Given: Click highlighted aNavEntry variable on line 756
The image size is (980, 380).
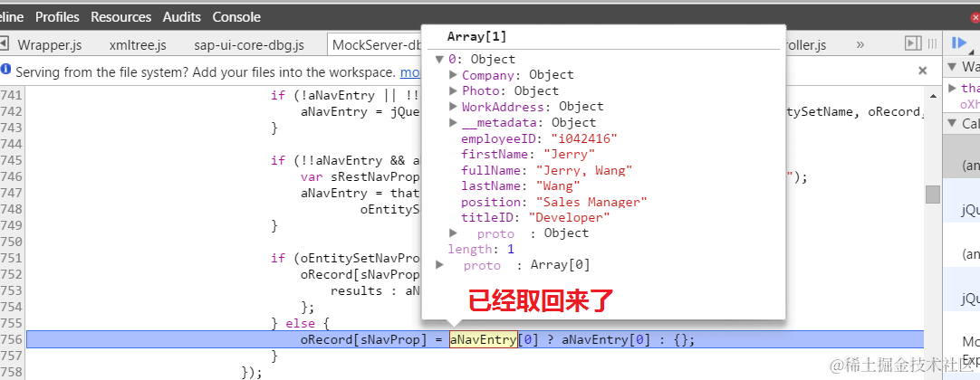Looking at the screenshot, I should pos(483,339).
